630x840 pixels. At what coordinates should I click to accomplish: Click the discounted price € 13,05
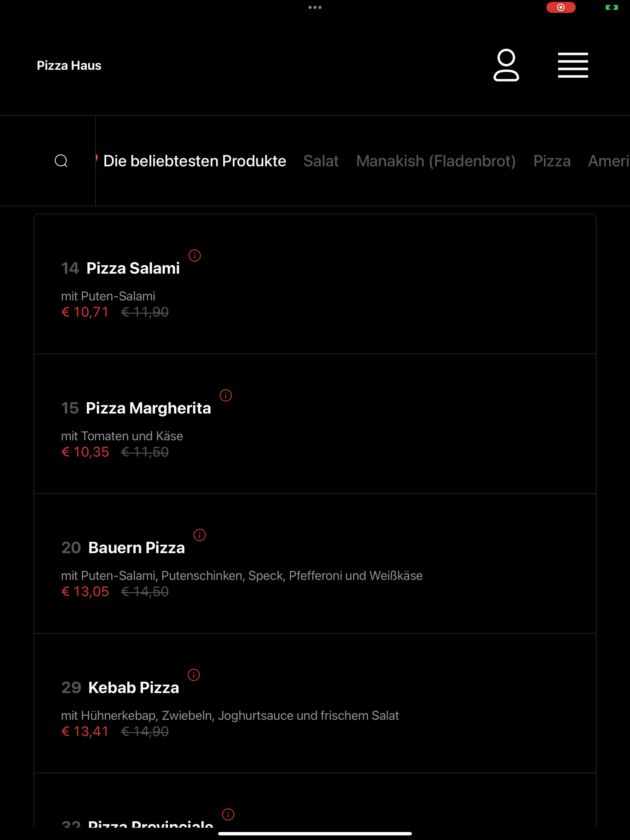tap(85, 592)
